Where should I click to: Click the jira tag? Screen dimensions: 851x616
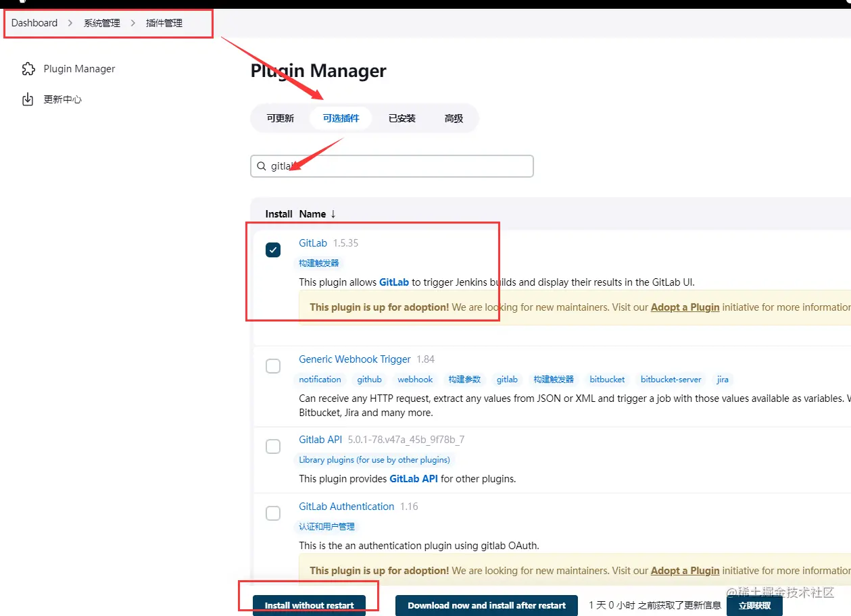[x=723, y=380]
